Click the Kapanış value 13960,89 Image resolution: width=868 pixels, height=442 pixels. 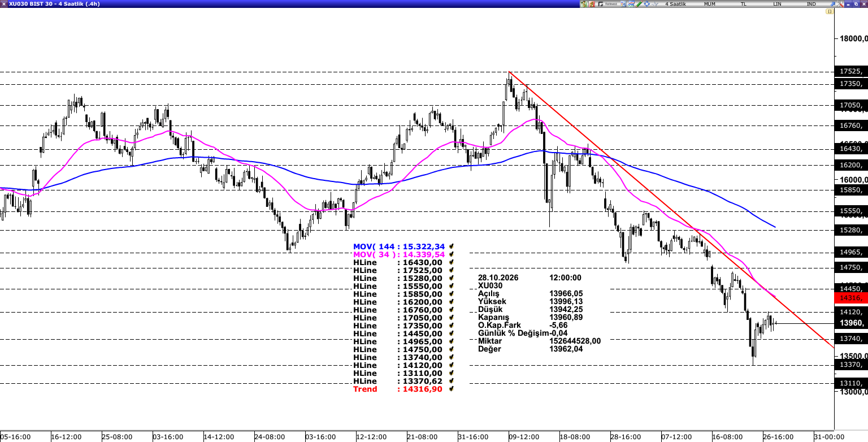coord(566,317)
